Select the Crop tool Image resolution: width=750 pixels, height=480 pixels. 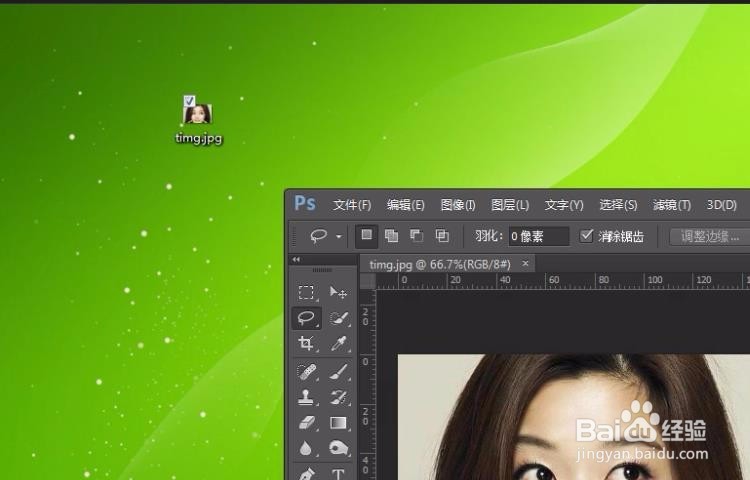click(x=306, y=343)
